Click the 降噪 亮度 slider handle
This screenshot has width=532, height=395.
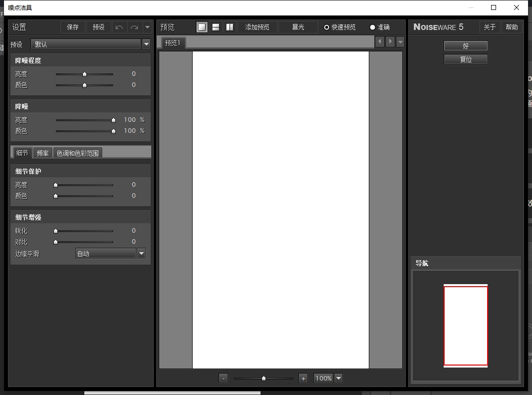113,120
